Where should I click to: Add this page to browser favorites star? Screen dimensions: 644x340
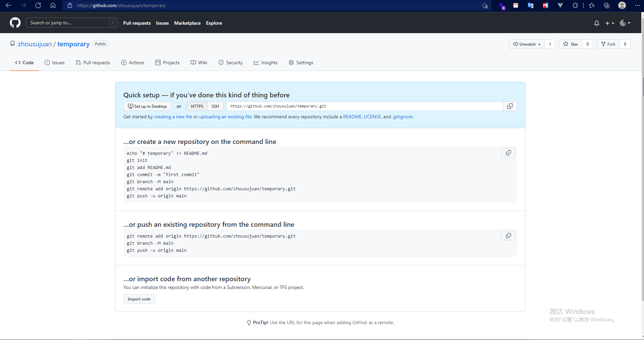pyautogui.click(x=485, y=5)
